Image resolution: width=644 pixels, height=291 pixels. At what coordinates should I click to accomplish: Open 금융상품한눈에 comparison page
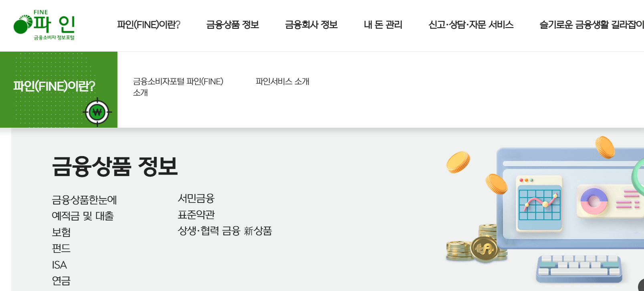pos(85,199)
